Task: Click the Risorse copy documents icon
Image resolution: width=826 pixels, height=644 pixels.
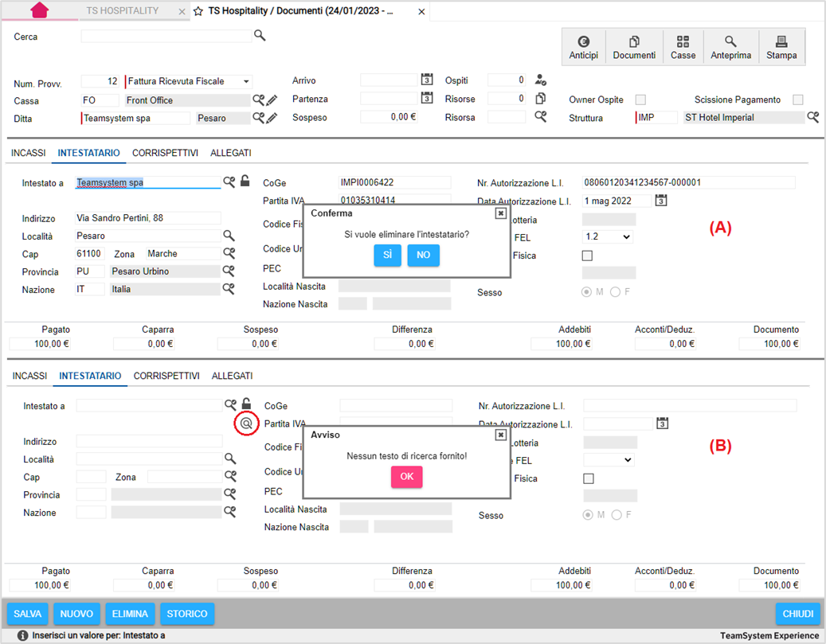Action: [x=541, y=99]
